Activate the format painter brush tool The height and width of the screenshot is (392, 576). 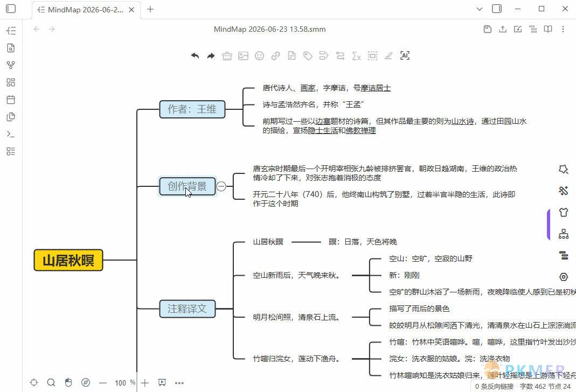click(227, 56)
